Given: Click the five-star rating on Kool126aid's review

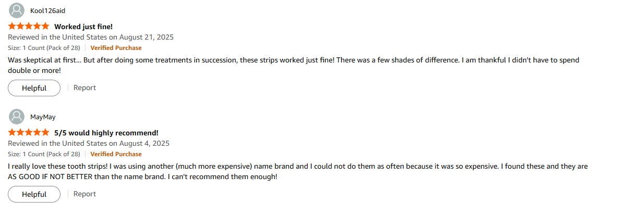Looking at the screenshot, I should [x=29, y=26].
